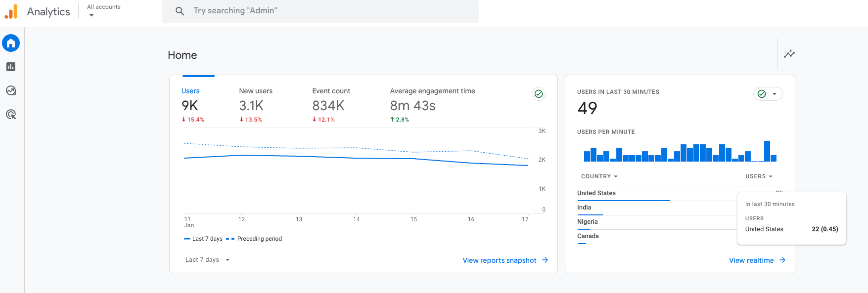Click the search magnifier icon

(x=180, y=11)
